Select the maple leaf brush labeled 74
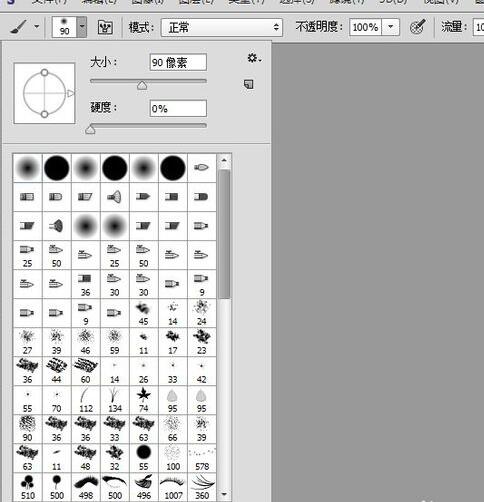This screenshot has width=484, height=502. click(x=143, y=400)
